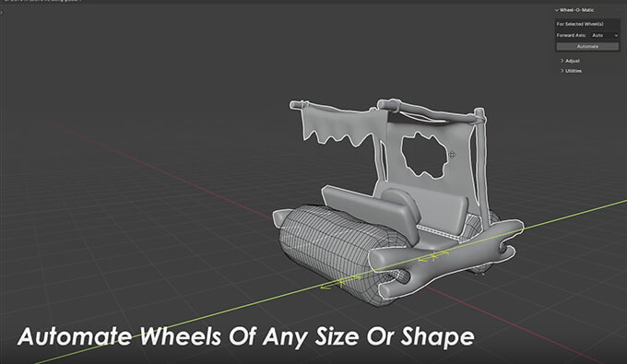Collapse the Wheel-O-Matic panel header
The image size is (627, 364).
(574, 10)
